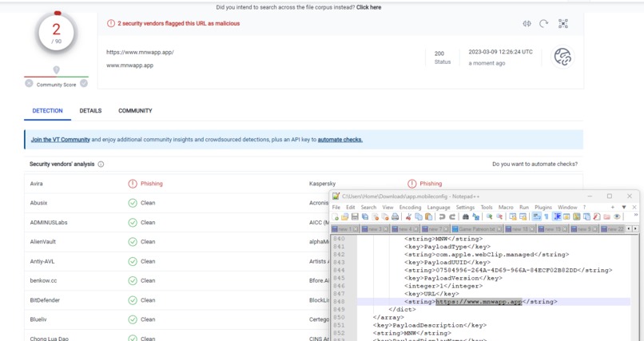Expand Notepad++ toolbar overflow chevron
644x341 pixels.
636,215
